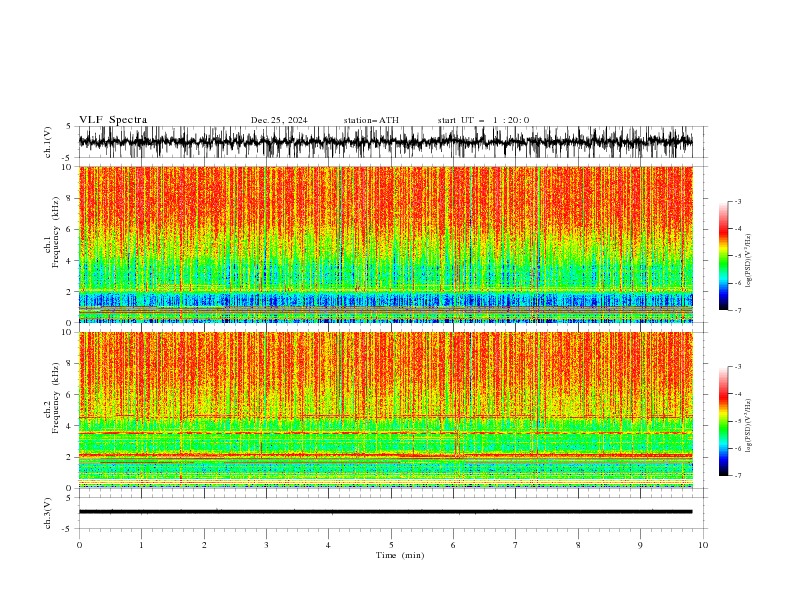Click the ch.1 color bar "log(PSD)(V²/Hz)" label
The height and width of the screenshot is (612, 792).
pos(749,261)
